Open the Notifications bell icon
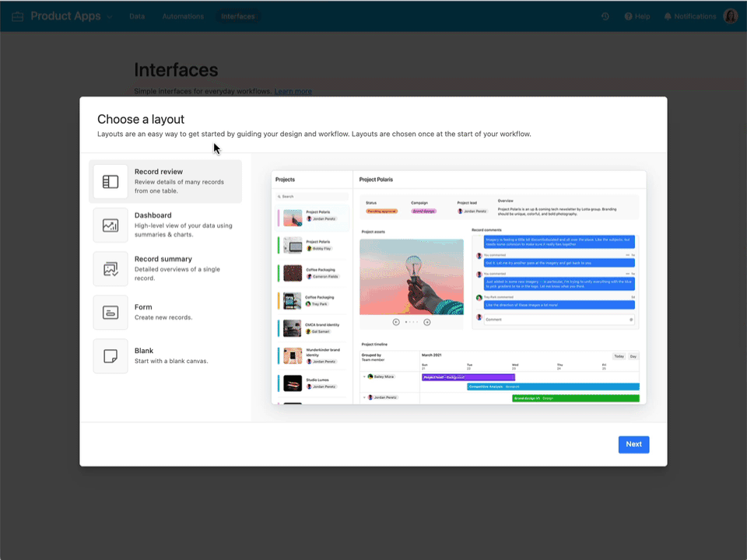The image size is (747, 560). 667,16
